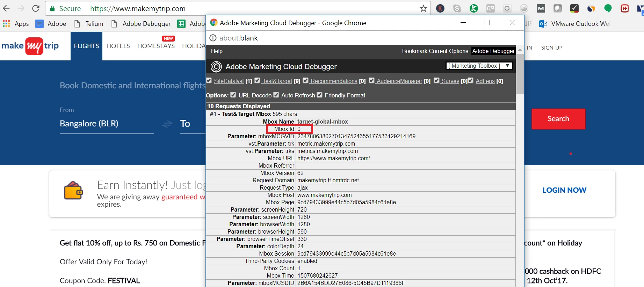
Task: Open the VMware Outlook Web bookmark
Action: [574, 23]
